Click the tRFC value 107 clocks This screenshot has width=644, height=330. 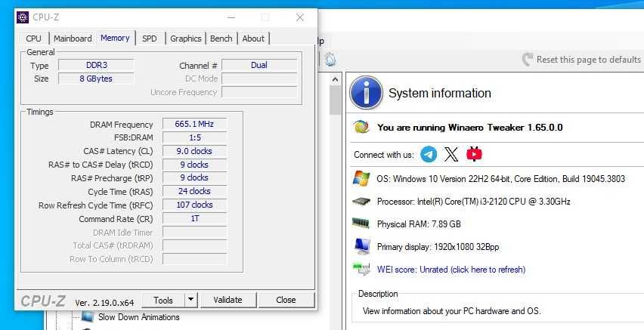pos(195,205)
